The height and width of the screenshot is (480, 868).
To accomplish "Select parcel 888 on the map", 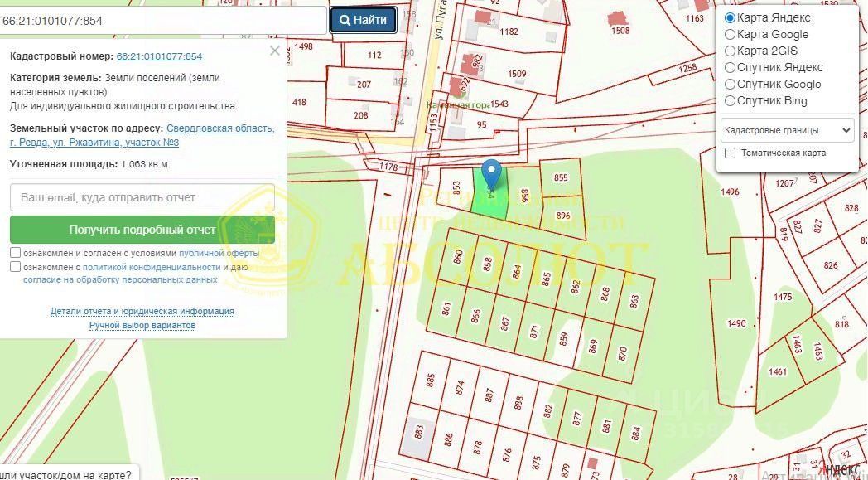I will 518,402.
